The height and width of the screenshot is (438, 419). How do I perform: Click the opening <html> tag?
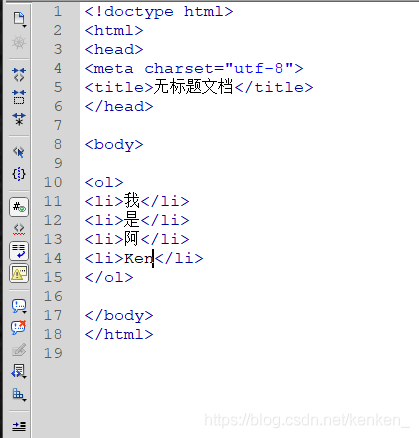pos(114,31)
